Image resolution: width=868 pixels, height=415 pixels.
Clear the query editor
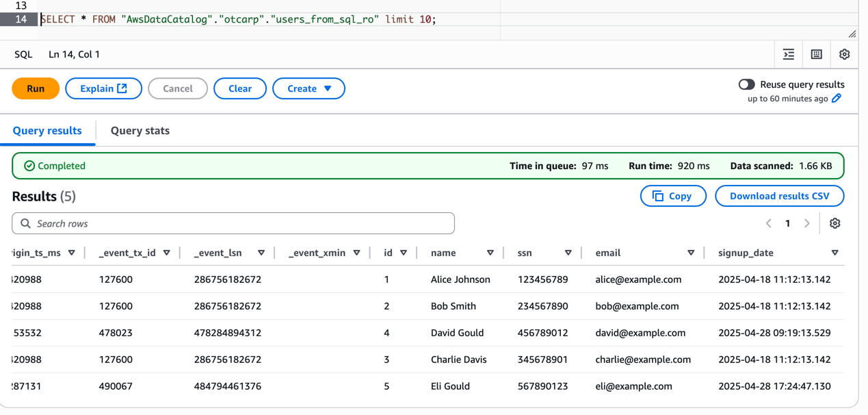pos(240,88)
